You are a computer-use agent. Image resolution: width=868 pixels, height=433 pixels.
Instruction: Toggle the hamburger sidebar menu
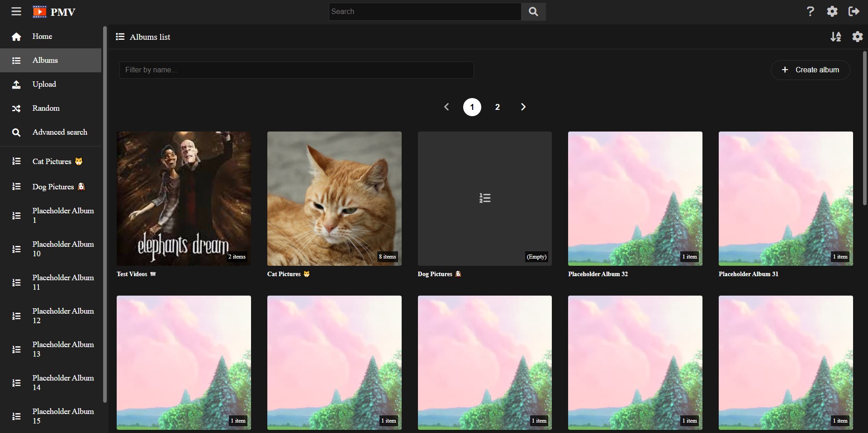point(16,11)
